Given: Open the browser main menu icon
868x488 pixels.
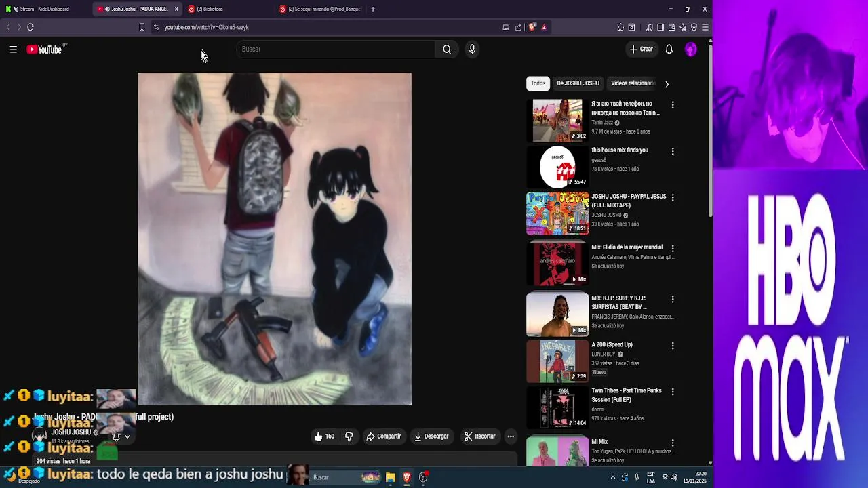Looking at the screenshot, I should tap(705, 27).
